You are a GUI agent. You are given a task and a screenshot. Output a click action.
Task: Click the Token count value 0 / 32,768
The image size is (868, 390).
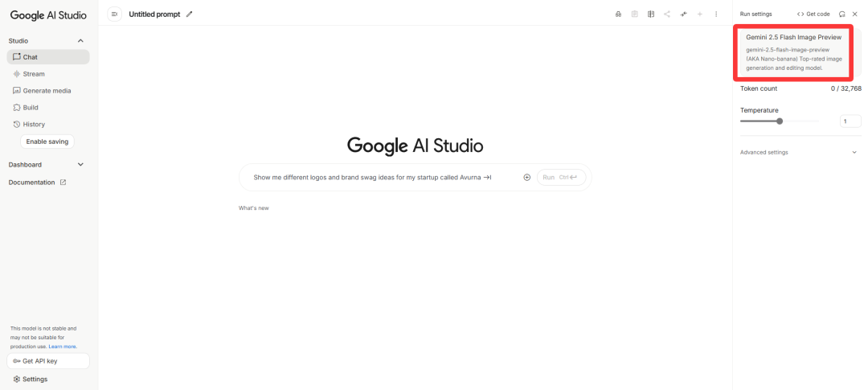click(846, 88)
